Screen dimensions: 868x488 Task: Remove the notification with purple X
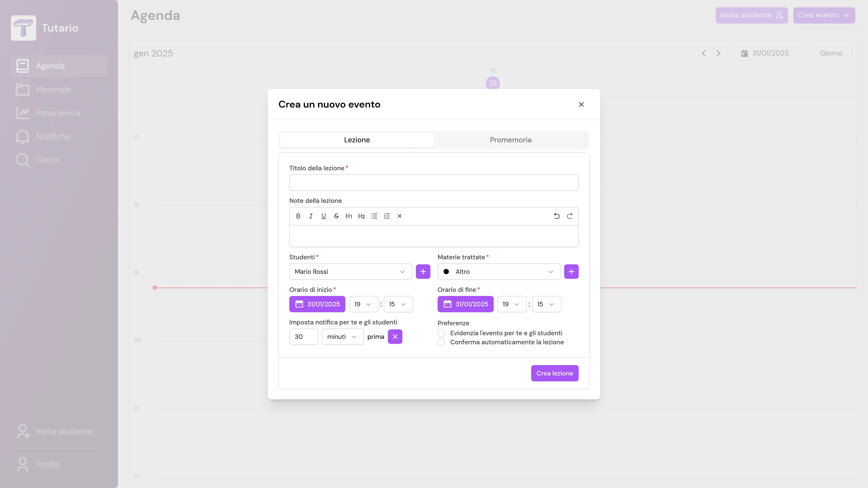point(395,336)
